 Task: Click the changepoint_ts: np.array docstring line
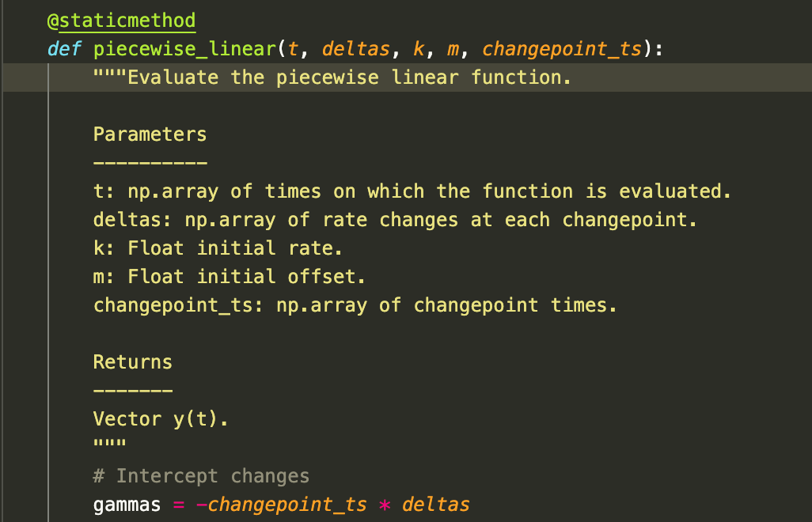click(355, 305)
